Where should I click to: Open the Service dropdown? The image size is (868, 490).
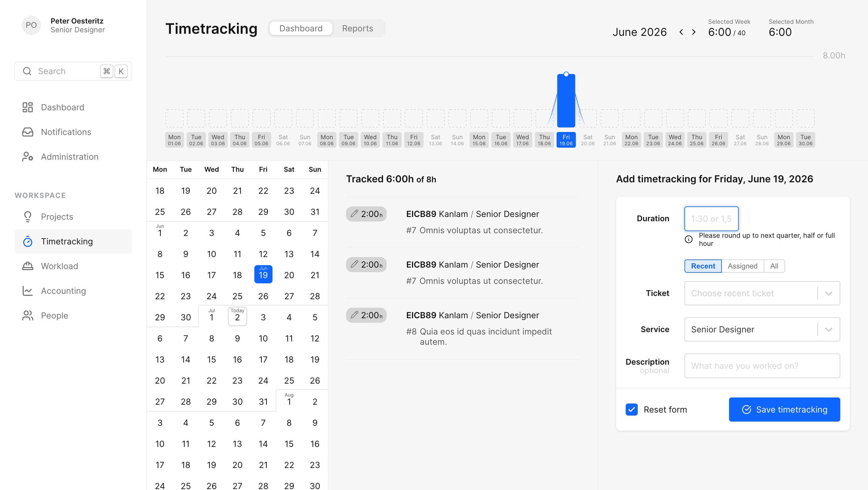point(762,329)
